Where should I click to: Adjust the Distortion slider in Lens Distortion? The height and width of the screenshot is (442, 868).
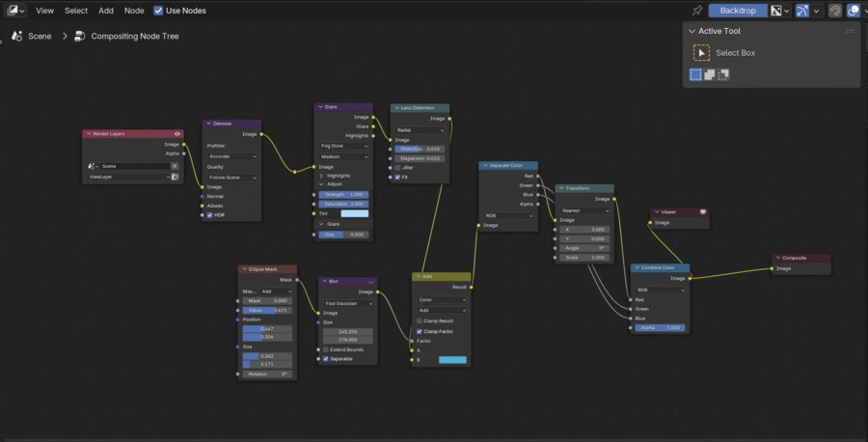point(420,149)
